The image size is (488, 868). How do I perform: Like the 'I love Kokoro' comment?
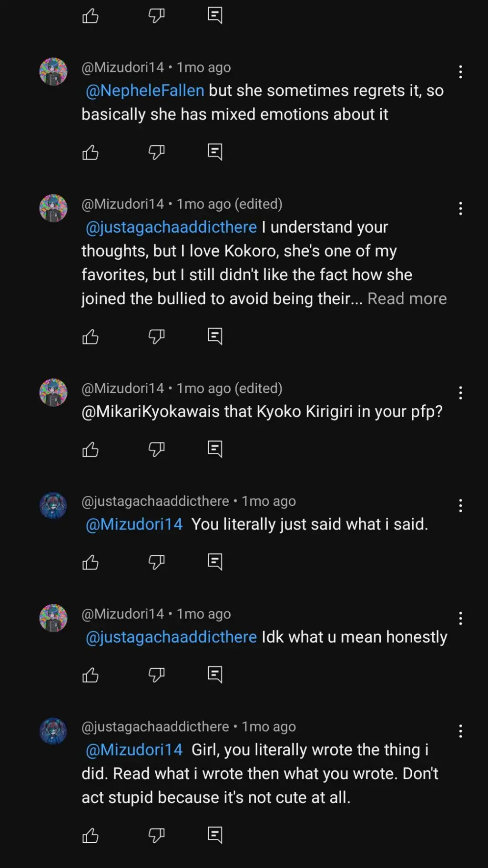(90, 337)
